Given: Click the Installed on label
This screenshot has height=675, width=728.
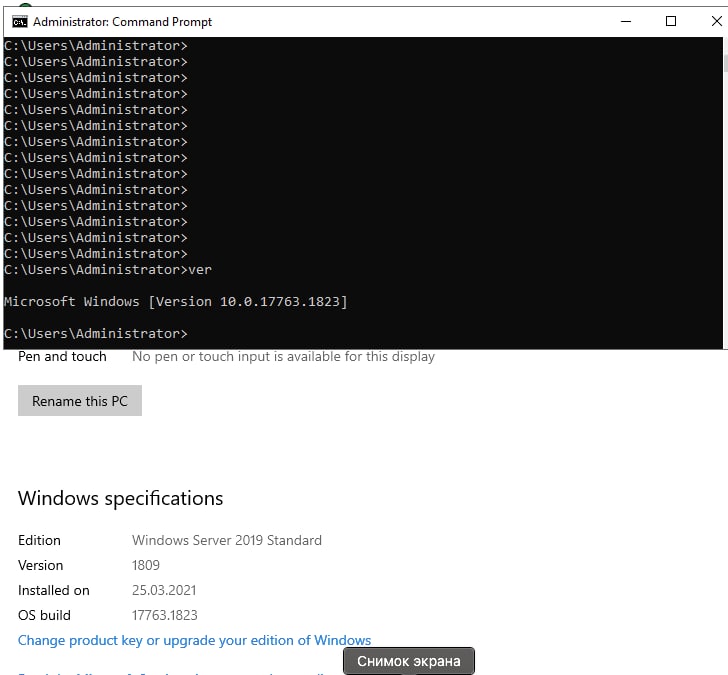Looking at the screenshot, I should pyautogui.click(x=54, y=591).
